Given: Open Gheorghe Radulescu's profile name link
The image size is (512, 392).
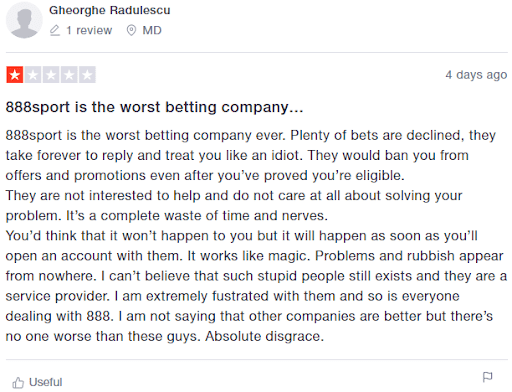Looking at the screenshot, I should 110,10.
